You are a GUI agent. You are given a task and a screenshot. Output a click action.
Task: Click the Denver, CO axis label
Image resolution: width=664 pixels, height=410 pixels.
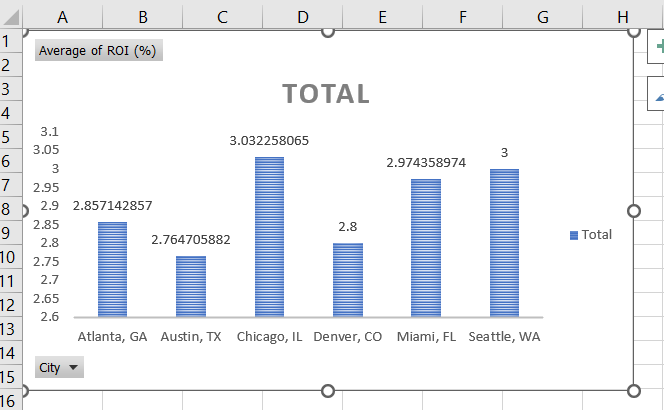(347, 337)
